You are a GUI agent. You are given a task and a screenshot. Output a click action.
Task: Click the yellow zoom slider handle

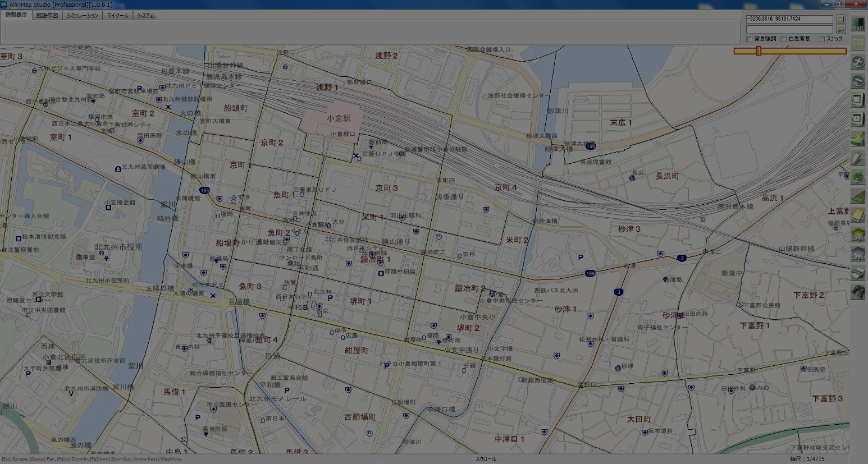click(x=759, y=51)
